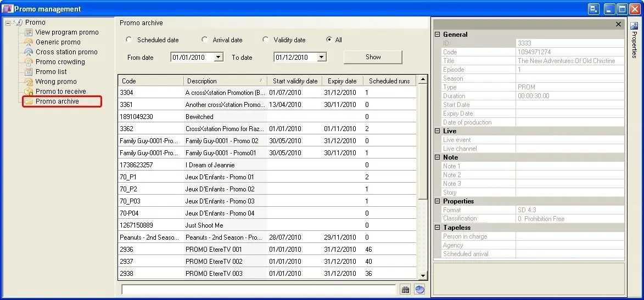Click the Promo crowding icon
Screen dimensions: 644x300
[x=29, y=62]
